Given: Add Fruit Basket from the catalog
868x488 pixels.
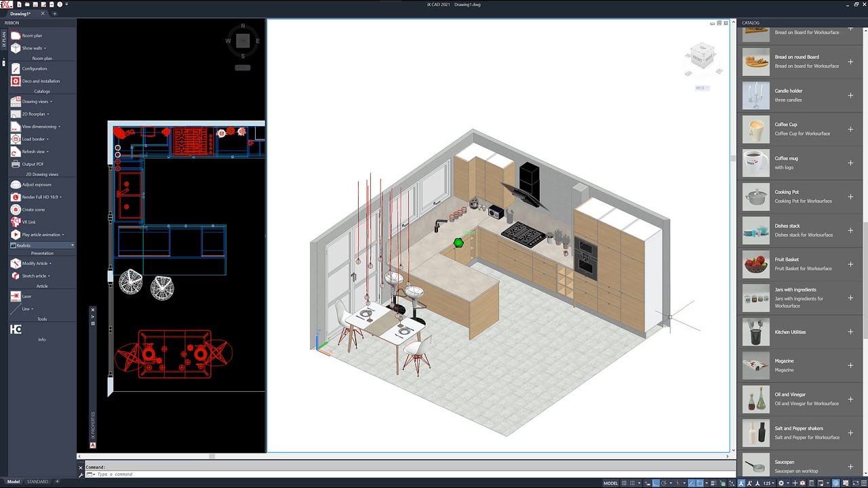Looking at the screenshot, I should tap(850, 264).
